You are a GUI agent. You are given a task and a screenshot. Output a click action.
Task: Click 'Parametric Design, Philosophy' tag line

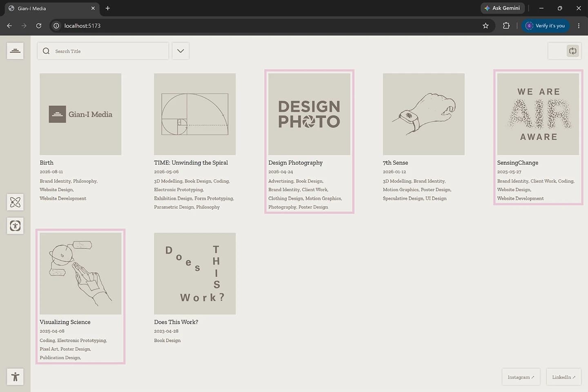[187, 207]
